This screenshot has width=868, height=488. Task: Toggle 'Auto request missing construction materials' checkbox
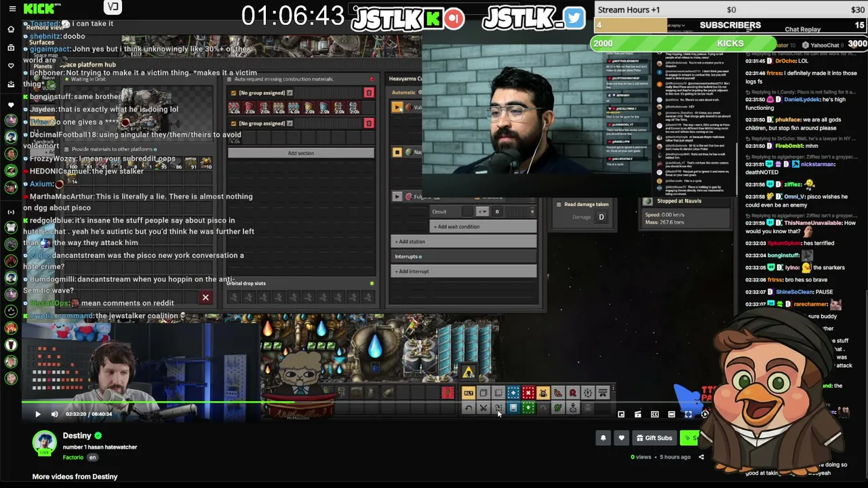231,79
